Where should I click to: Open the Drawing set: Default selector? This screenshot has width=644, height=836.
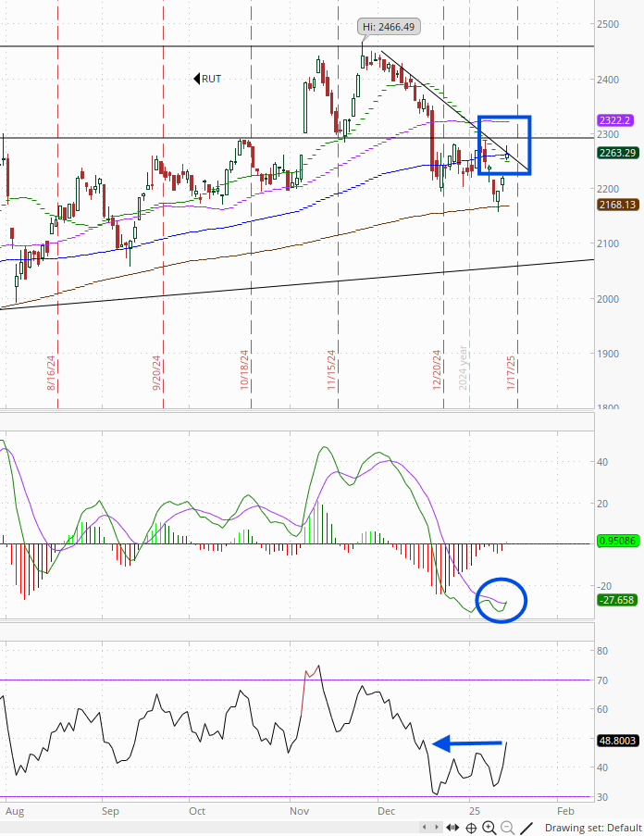[x=593, y=828]
